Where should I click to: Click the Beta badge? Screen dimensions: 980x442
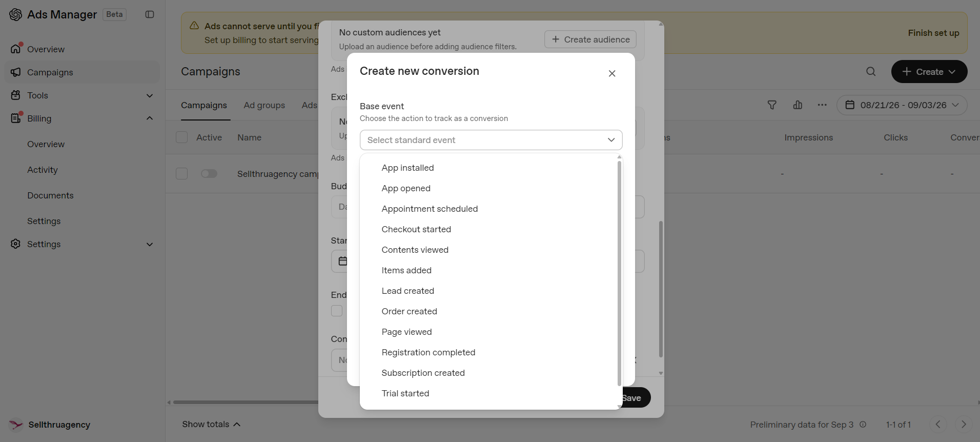(114, 14)
